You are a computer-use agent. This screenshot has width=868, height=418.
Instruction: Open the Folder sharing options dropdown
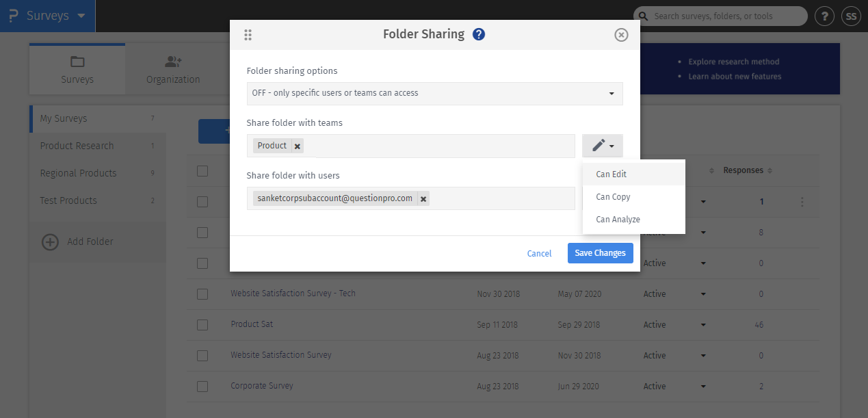pyautogui.click(x=434, y=93)
